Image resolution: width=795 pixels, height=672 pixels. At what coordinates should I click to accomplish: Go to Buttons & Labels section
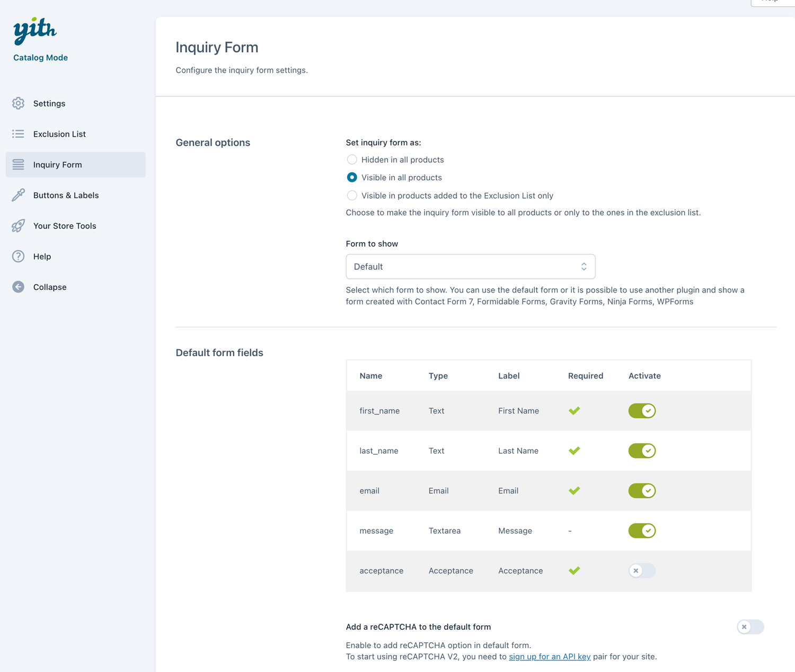66,195
